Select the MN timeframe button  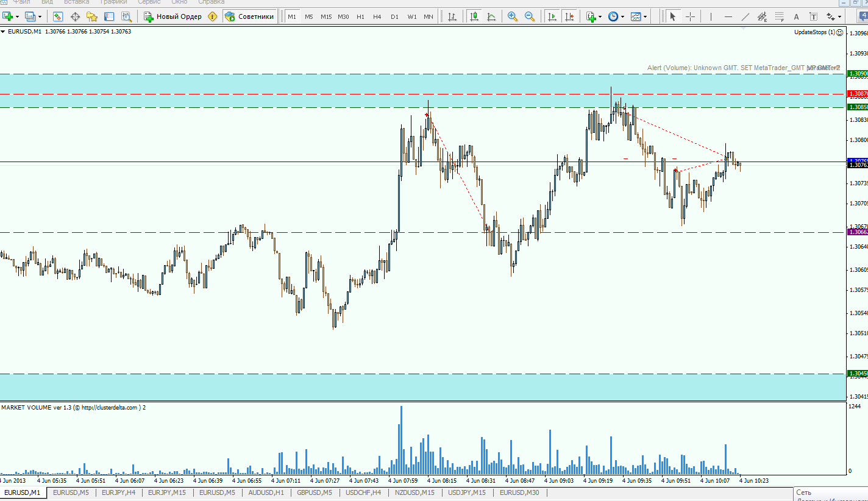429,16
